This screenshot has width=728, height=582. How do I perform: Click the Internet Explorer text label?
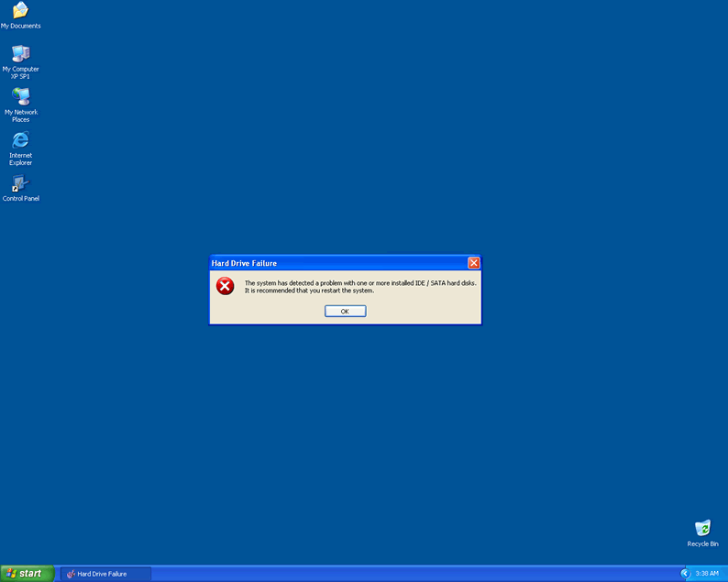coord(20,159)
